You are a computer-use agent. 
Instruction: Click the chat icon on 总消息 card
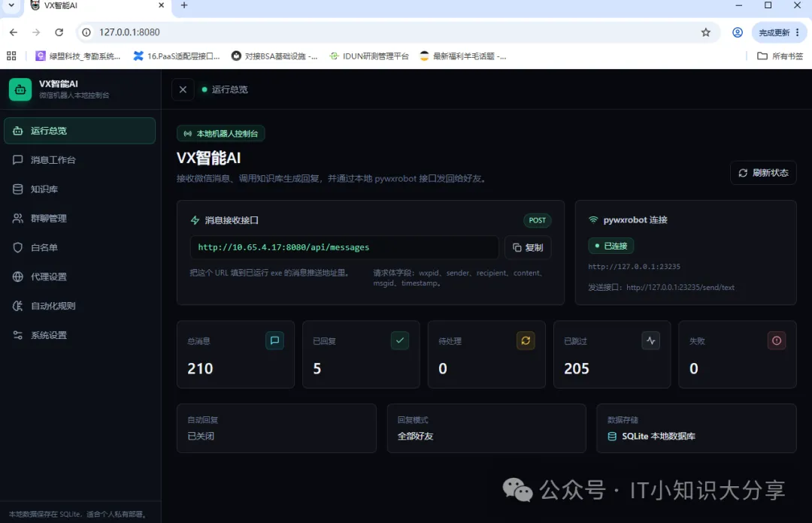pos(274,340)
